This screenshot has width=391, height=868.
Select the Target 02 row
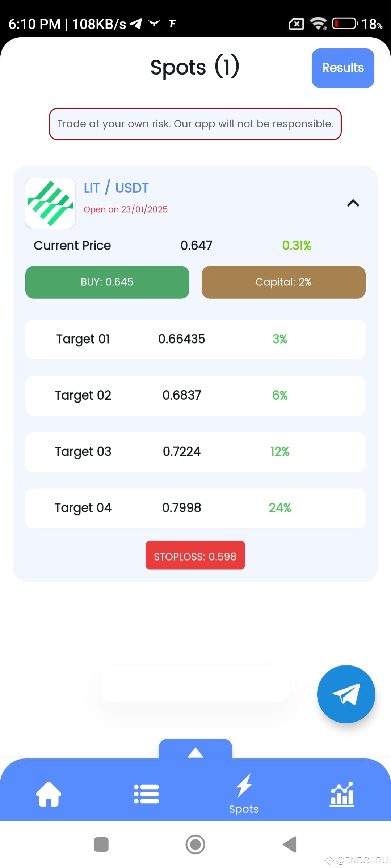pos(195,396)
